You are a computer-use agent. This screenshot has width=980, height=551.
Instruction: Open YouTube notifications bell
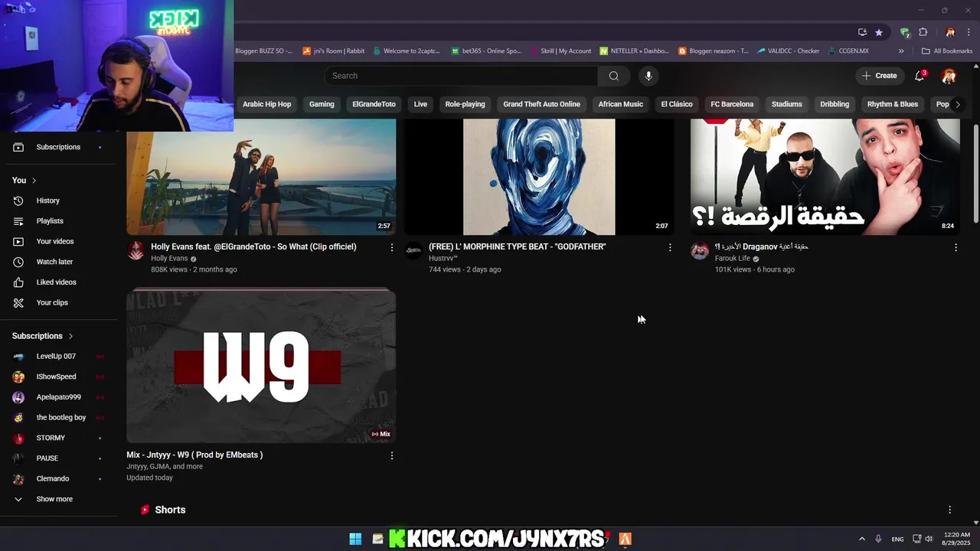920,76
